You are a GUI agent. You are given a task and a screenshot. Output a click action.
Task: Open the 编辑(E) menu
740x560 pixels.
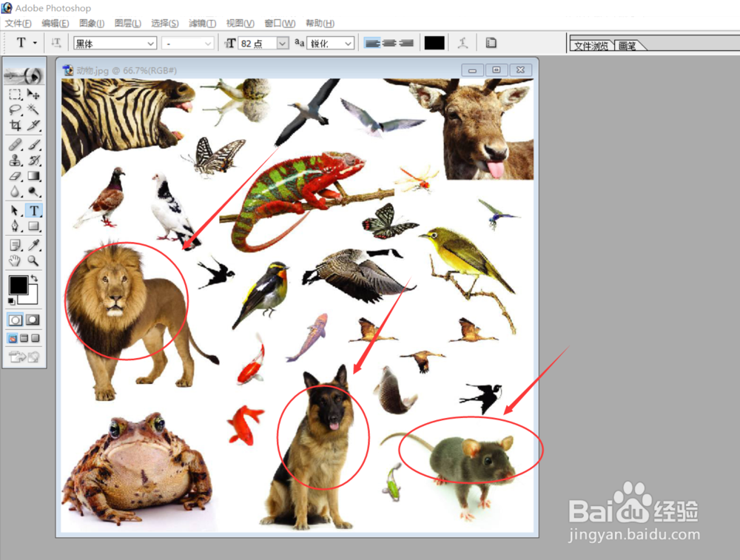point(55,23)
